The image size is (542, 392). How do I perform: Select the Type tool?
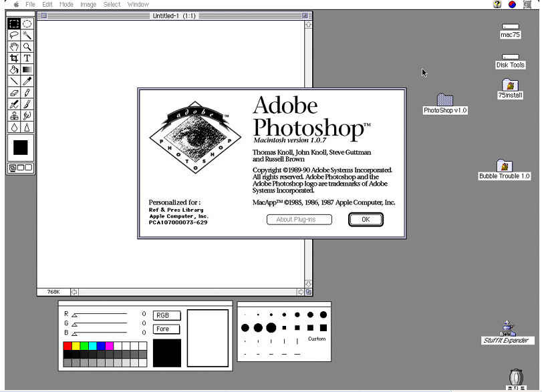tap(27, 58)
